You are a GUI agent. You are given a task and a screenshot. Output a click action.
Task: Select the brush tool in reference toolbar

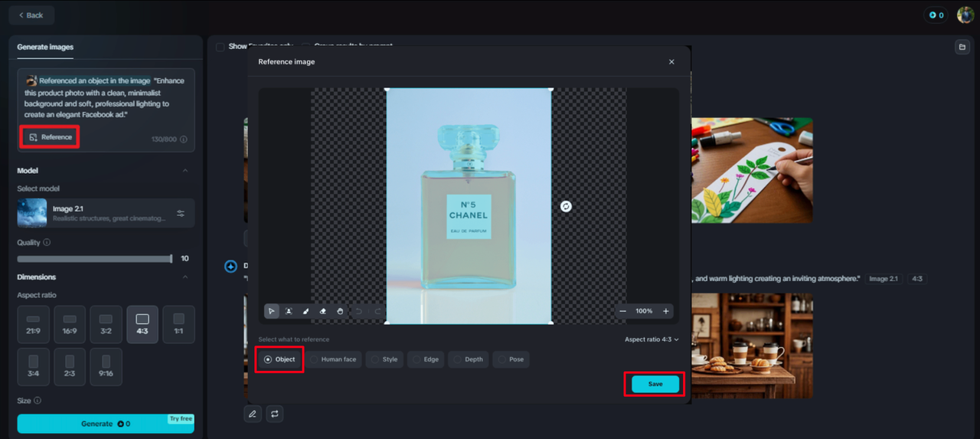point(305,311)
